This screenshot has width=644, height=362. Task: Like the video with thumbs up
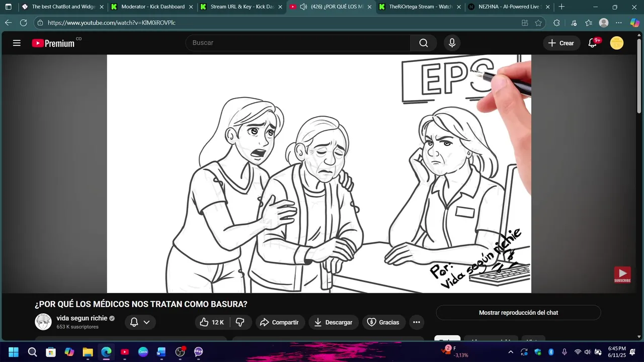tap(212, 322)
